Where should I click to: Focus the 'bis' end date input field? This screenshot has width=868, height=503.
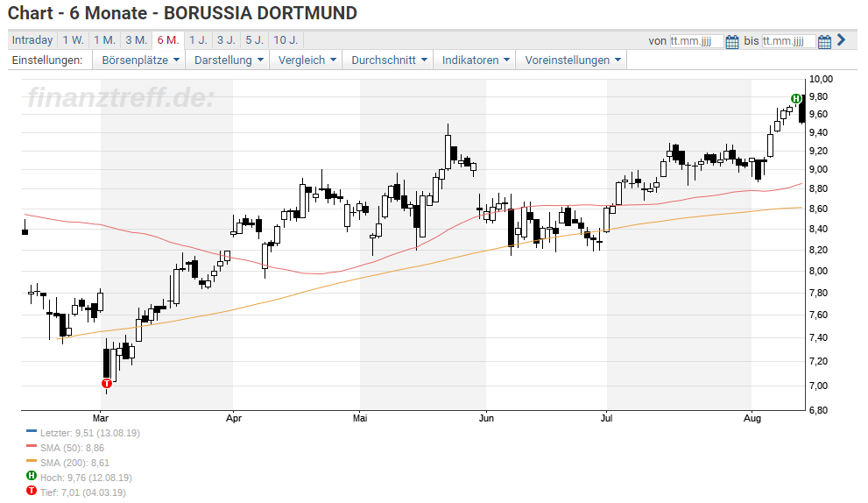pos(788,41)
